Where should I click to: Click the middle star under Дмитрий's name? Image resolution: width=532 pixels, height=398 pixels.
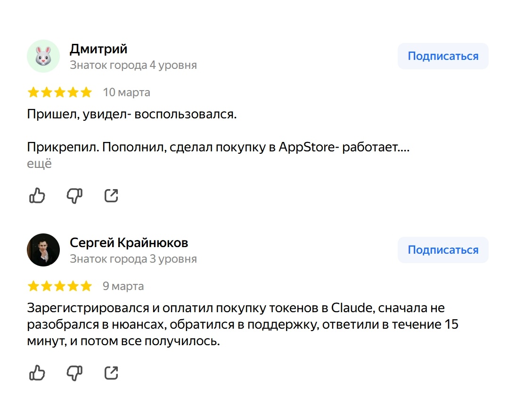60,92
